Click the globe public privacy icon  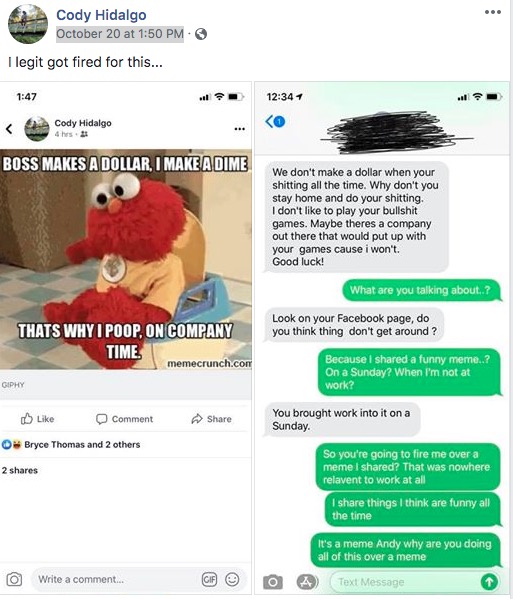click(x=201, y=34)
